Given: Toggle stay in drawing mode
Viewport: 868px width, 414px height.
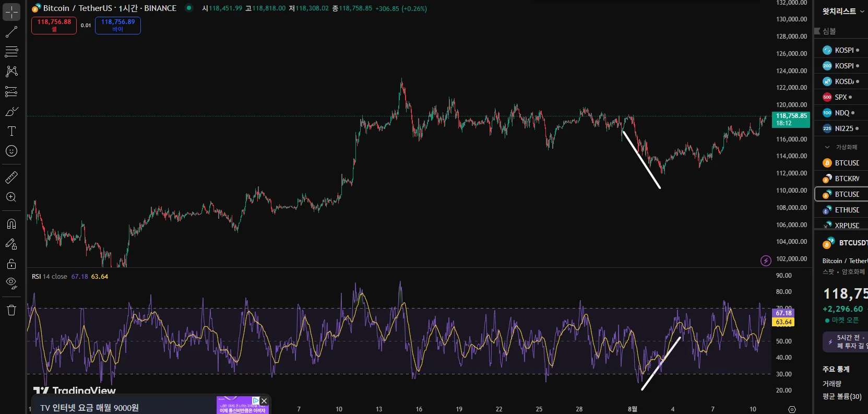Looking at the screenshot, I should click(11, 244).
